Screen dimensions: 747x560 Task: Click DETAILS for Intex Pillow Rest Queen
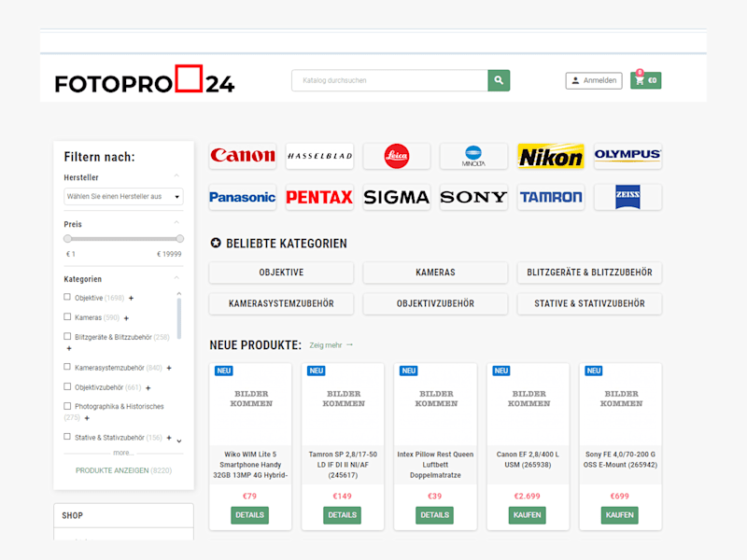[434, 515]
